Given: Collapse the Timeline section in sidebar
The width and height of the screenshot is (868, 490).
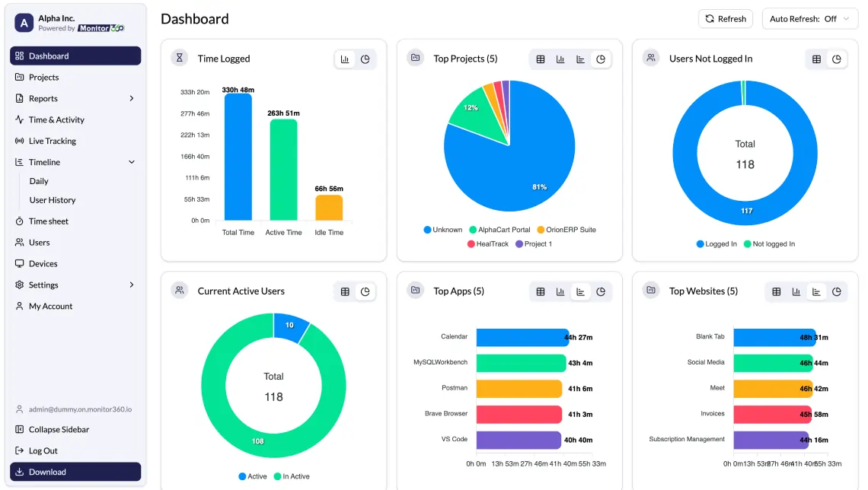Looking at the screenshot, I should pyautogui.click(x=75, y=162).
